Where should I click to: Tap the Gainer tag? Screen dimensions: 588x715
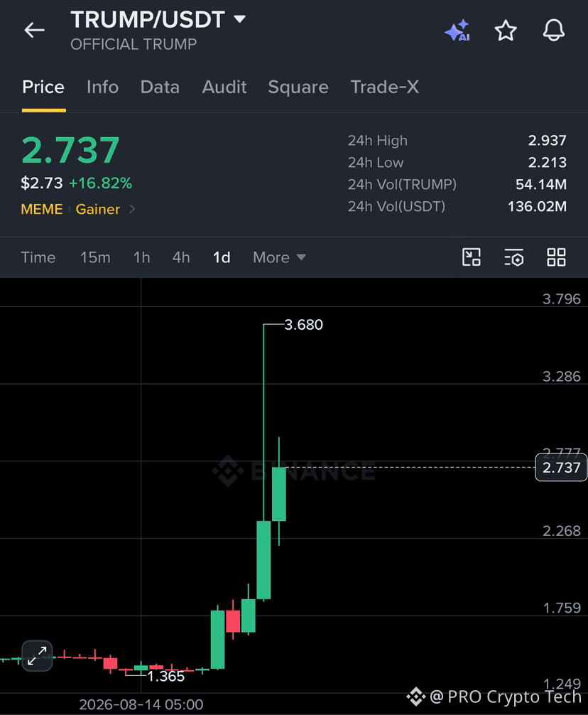tap(97, 209)
